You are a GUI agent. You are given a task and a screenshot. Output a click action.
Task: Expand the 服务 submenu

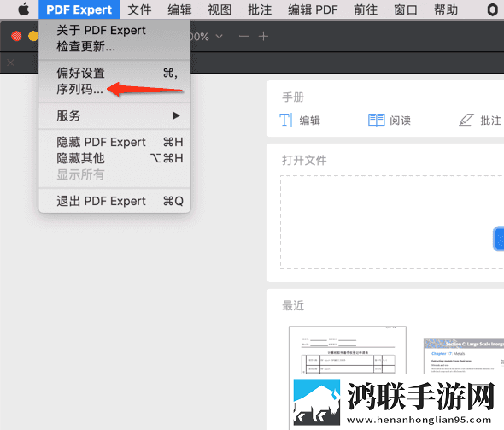point(114,115)
